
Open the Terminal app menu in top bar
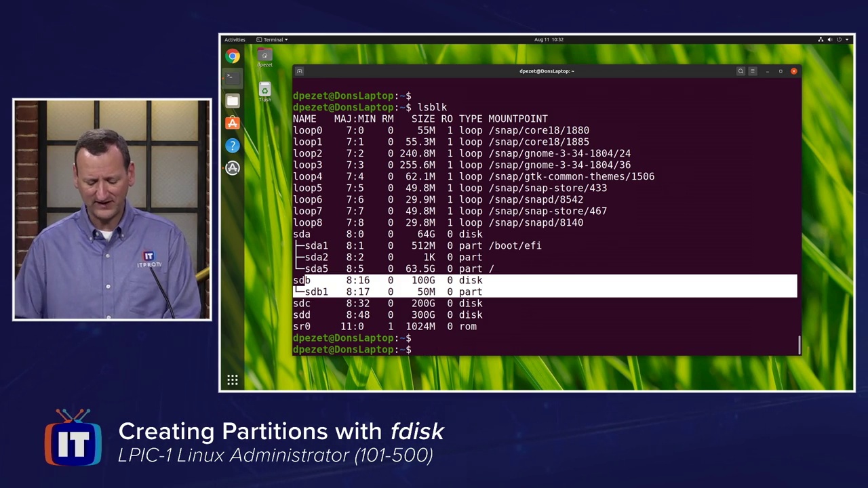[272, 39]
